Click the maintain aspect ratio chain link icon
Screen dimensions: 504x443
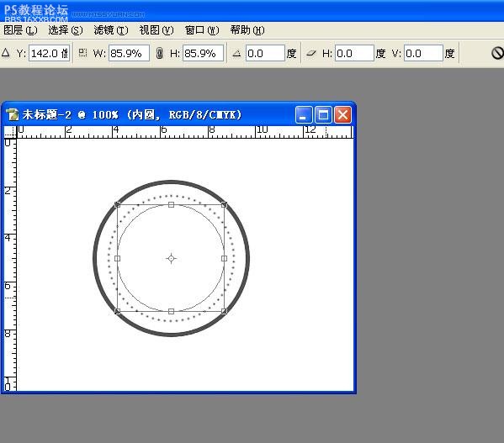click(x=159, y=53)
